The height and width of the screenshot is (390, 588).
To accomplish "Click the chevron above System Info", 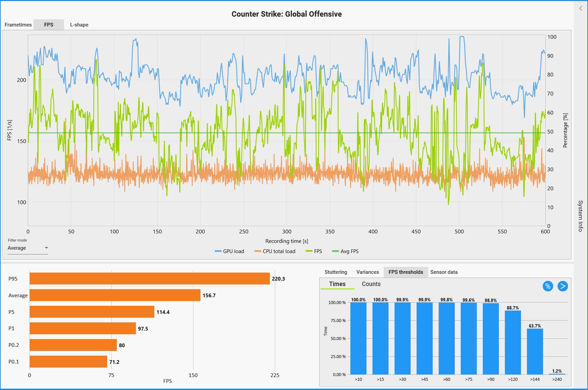I will pyautogui.click(x=581, y=8).
